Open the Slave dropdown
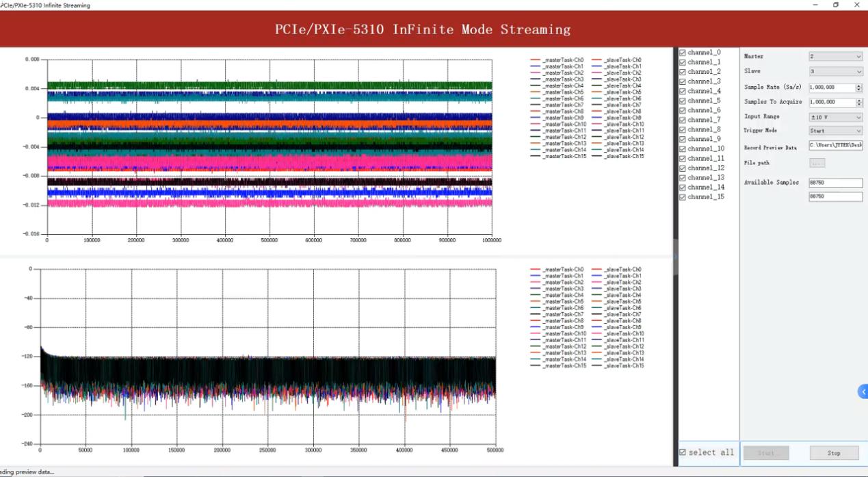 (836, 71)
